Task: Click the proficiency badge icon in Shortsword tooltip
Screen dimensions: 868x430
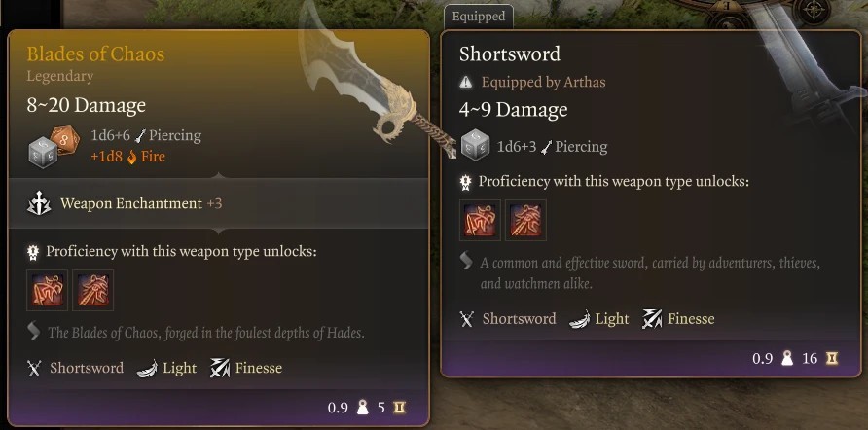Action: pos(466,182)
